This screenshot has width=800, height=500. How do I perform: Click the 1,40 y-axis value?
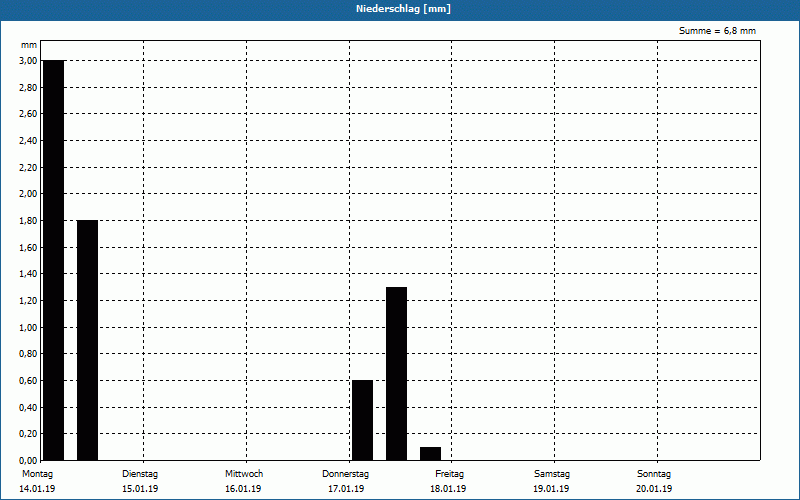pyautogui.click(x=28, y=274)
